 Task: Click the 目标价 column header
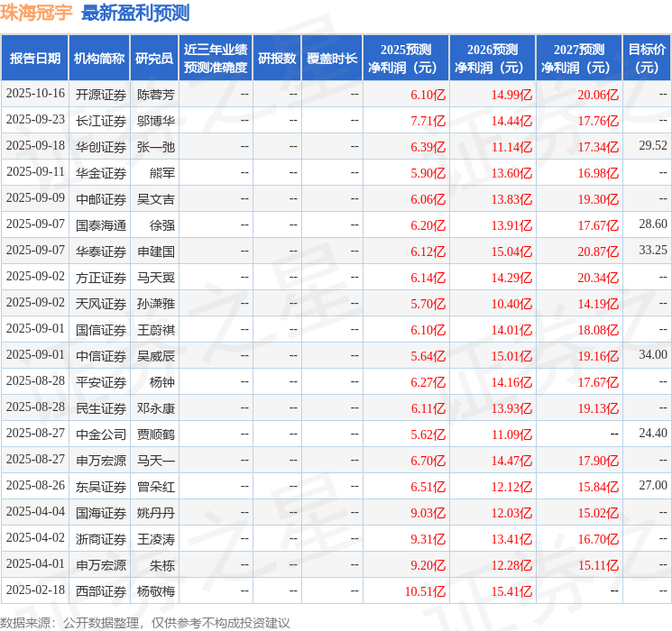coord(647,59)
